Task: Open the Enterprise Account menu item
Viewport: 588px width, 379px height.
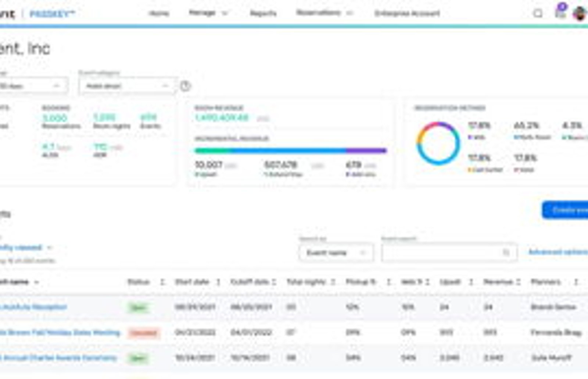Action: [407, 14]
